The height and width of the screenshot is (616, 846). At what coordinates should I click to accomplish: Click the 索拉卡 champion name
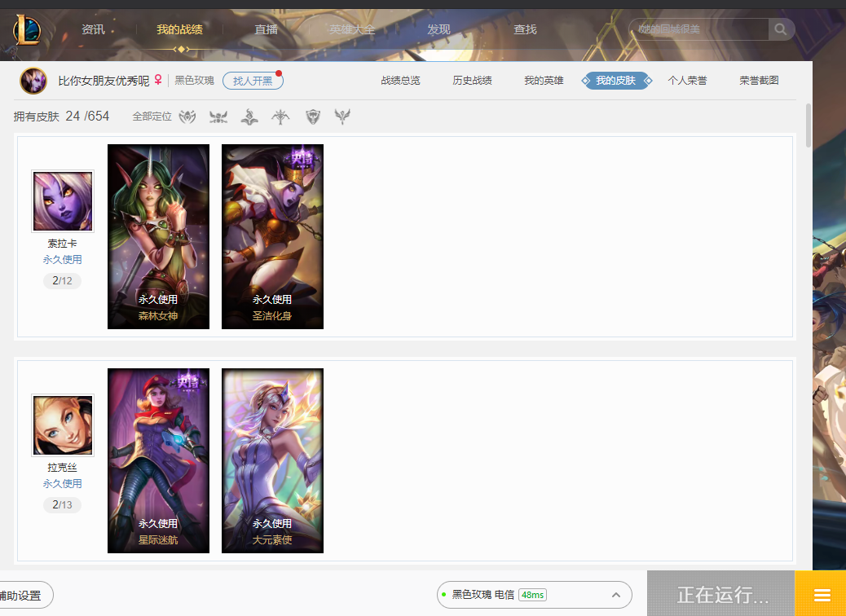pyautogui.click(x=63, y=244)
